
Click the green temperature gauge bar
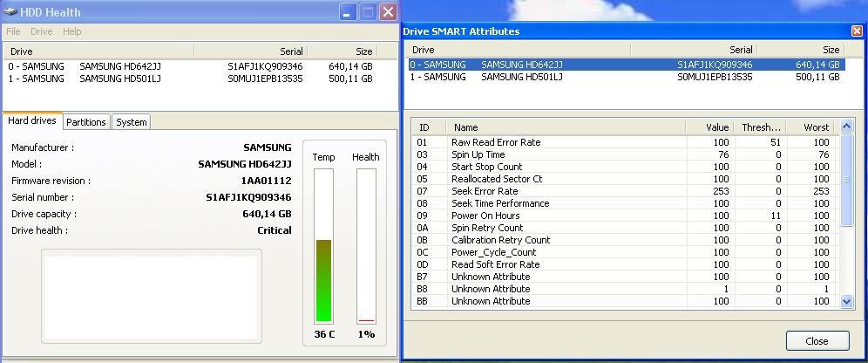[324, 280]
